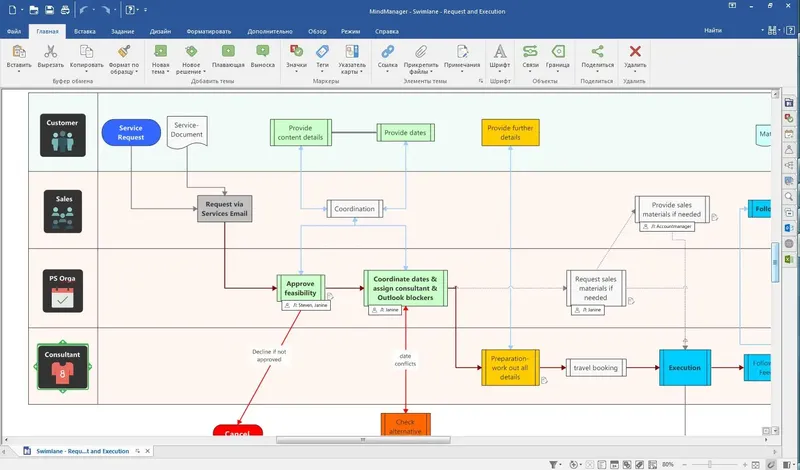Open a file with the folder icon
Image resolution: width=800 pixels, height=470 pixels.
pyautogui.click(x=34, y=10)
